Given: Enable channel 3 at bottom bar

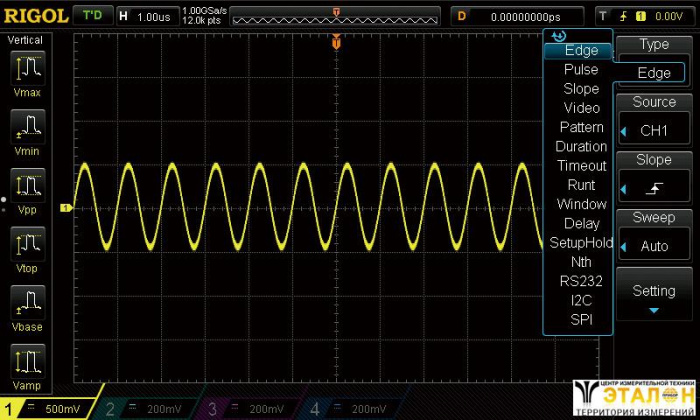Looking at the screenshot, I should tap(253, 409).
